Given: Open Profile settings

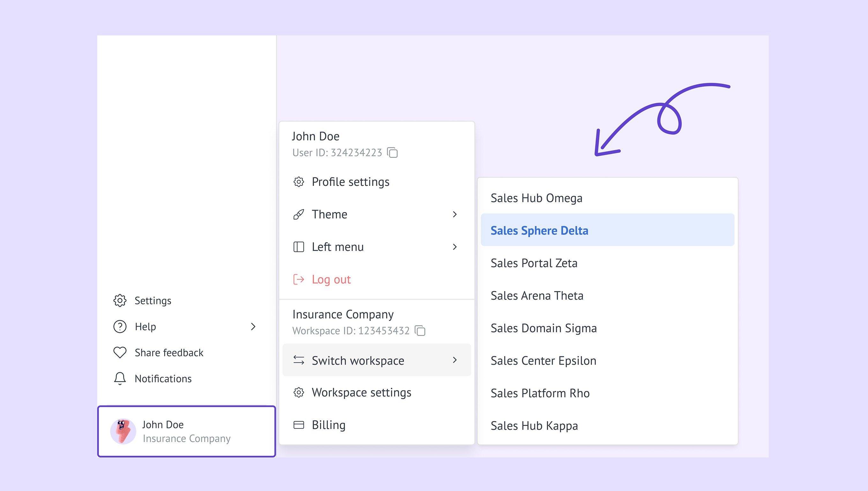Looking at the screenshot, I should coord(350,182).
